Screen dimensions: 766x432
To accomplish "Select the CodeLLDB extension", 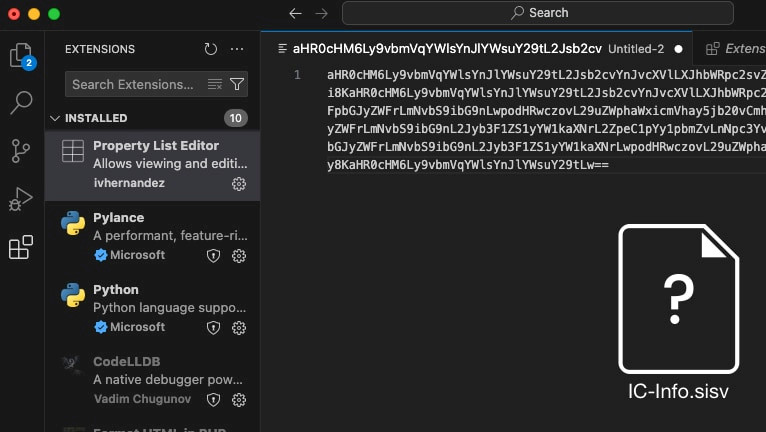I will pos(152,380).
